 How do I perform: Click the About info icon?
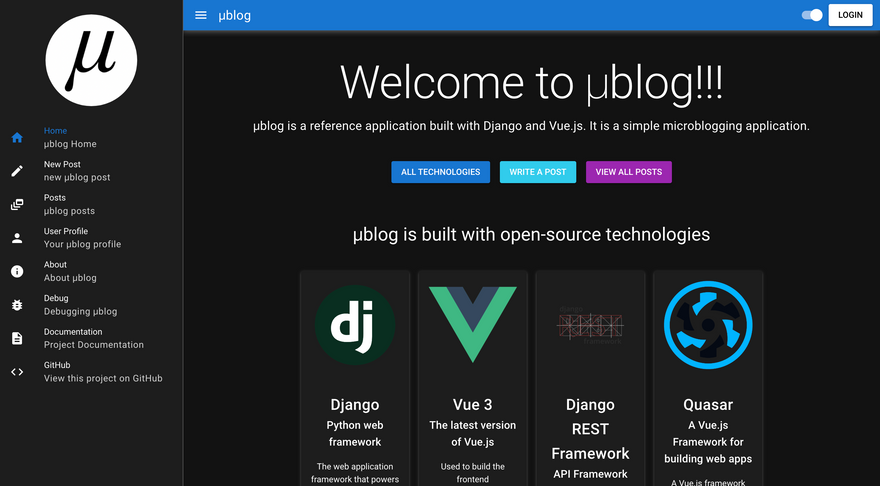pyautogui.click(x=17, y=271)
